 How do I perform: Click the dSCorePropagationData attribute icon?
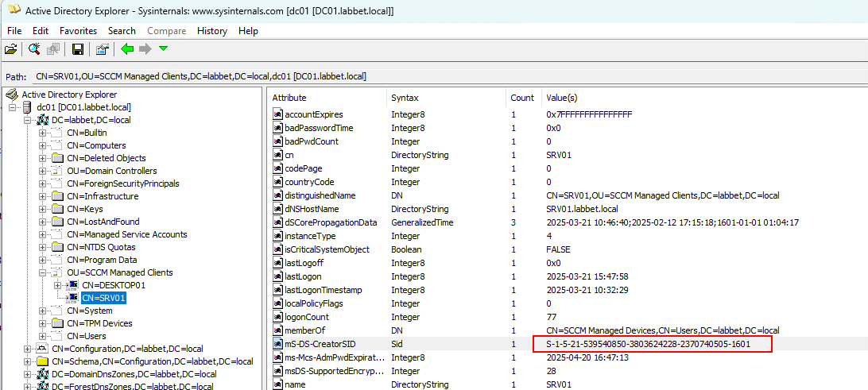tap(277, 222)
